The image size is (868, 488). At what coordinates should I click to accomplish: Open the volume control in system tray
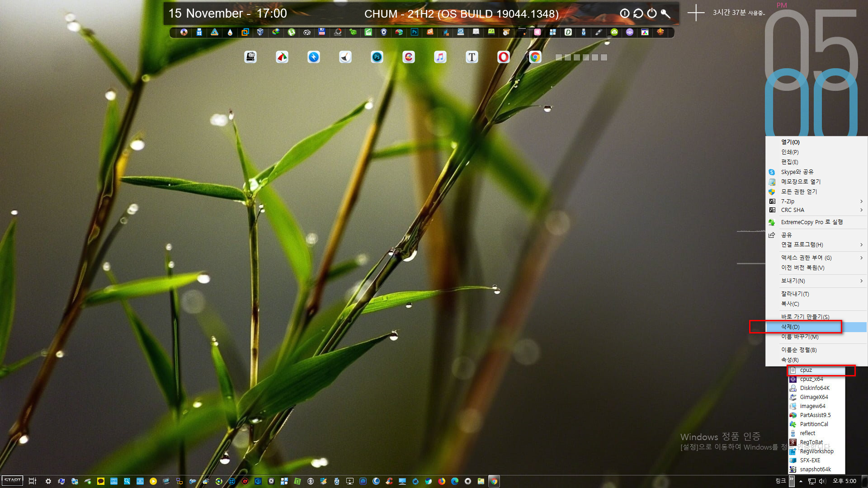[x=822, y=481]
